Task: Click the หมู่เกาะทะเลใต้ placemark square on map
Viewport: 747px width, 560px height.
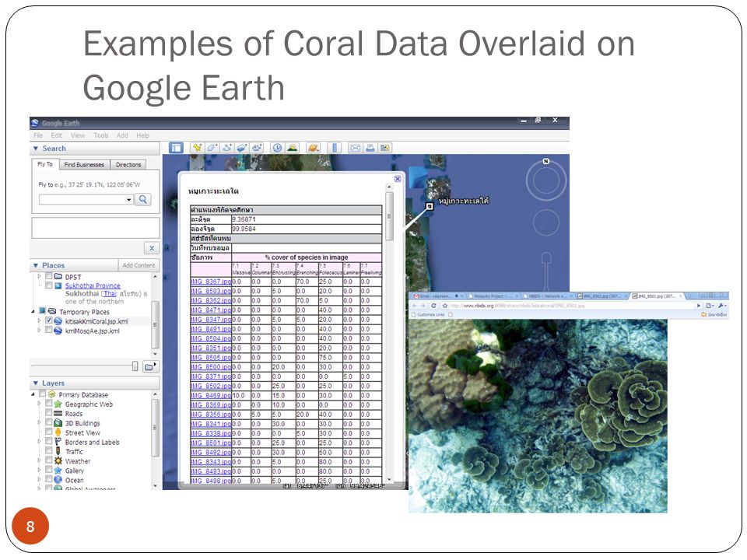Action: coord(430,206)
